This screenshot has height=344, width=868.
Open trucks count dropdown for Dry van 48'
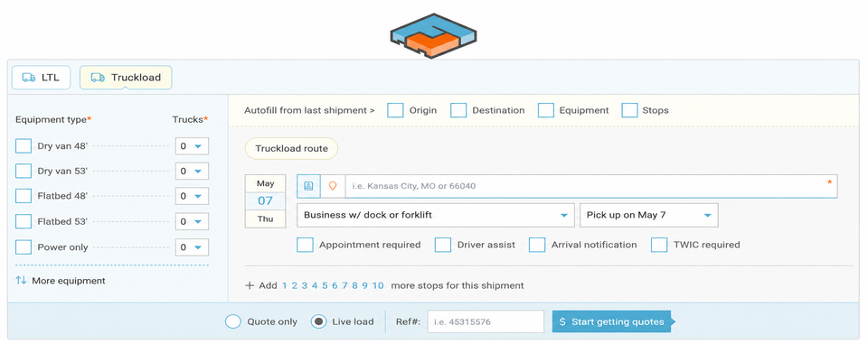192,146
